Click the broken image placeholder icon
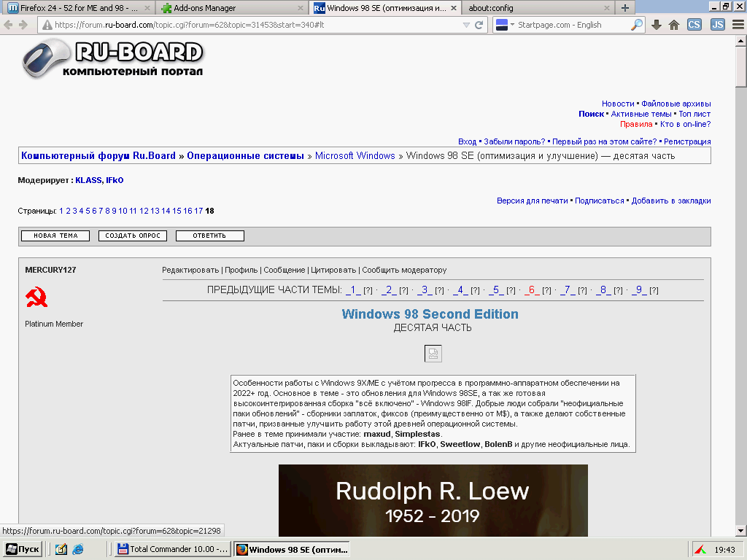The image size is (747, 560). tap(433, 354)
